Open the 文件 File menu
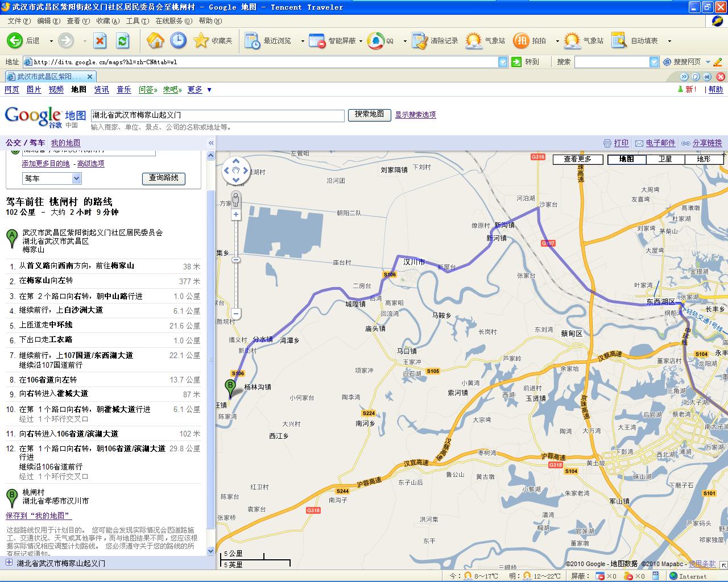Screen dimensions: 728x582 [19, 21]
